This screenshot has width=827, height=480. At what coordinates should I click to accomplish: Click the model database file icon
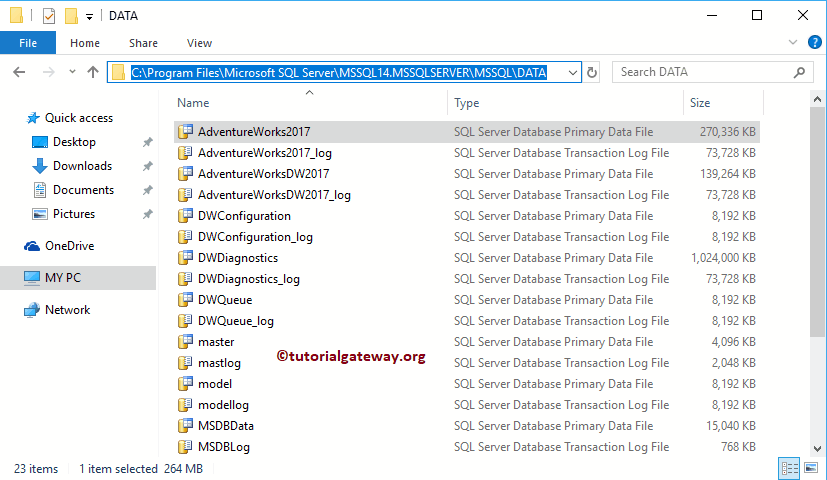click(185, 383)
